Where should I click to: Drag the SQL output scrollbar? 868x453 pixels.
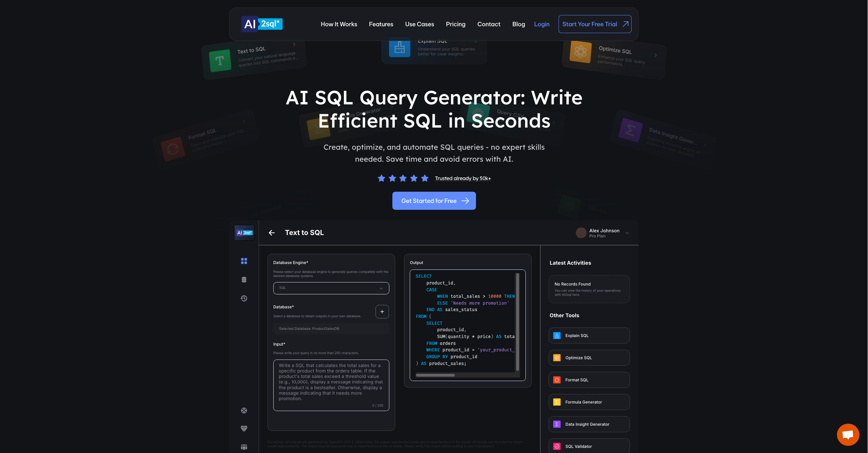(437, 376)
